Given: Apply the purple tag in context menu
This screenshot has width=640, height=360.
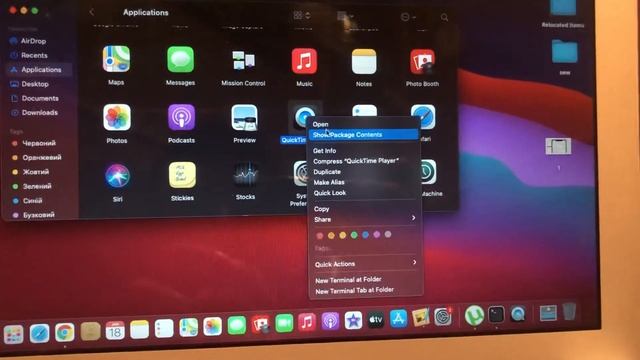Looking at the screenshot, I should 377,234.
